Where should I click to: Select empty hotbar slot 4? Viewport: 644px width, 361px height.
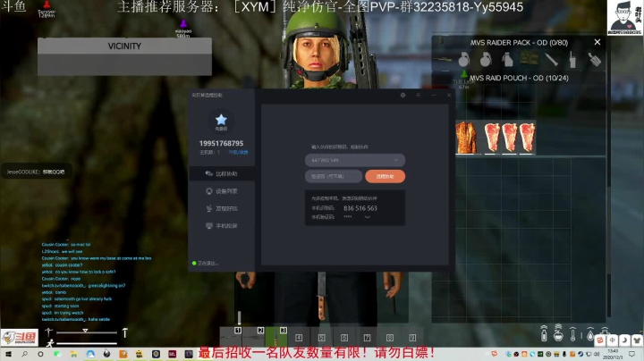pos(299,338)
